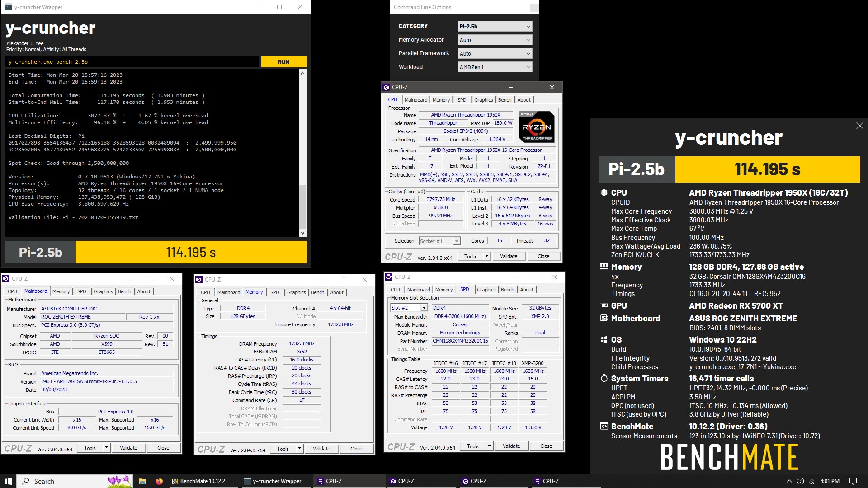The image size is (868, 488).
Task: Open the Memory Allocator dropdown
Action: 495,40
